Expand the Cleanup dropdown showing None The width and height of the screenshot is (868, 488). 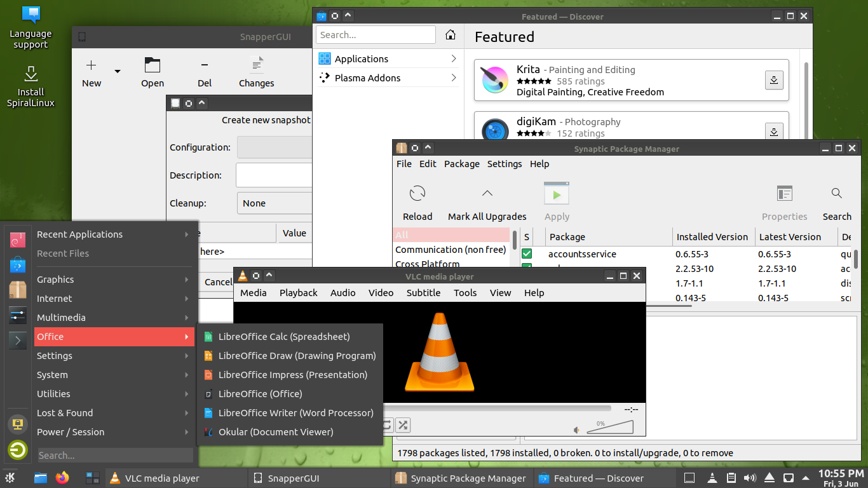tap(275, 203)
